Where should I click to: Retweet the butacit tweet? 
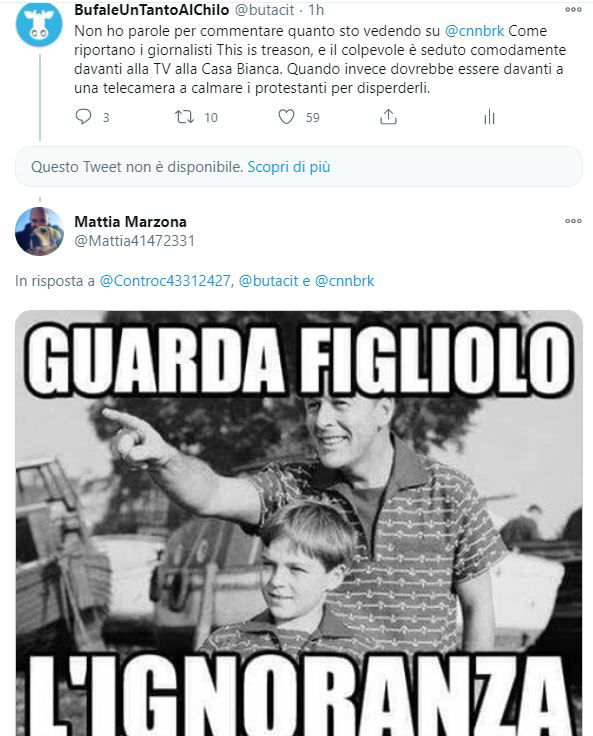coord(184,116)
